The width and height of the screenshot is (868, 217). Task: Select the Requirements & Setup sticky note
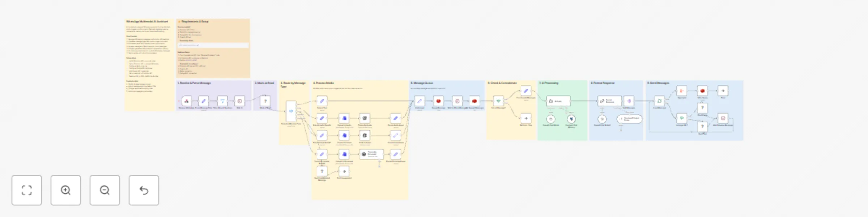pyautogui.click(x=213, y=48)
